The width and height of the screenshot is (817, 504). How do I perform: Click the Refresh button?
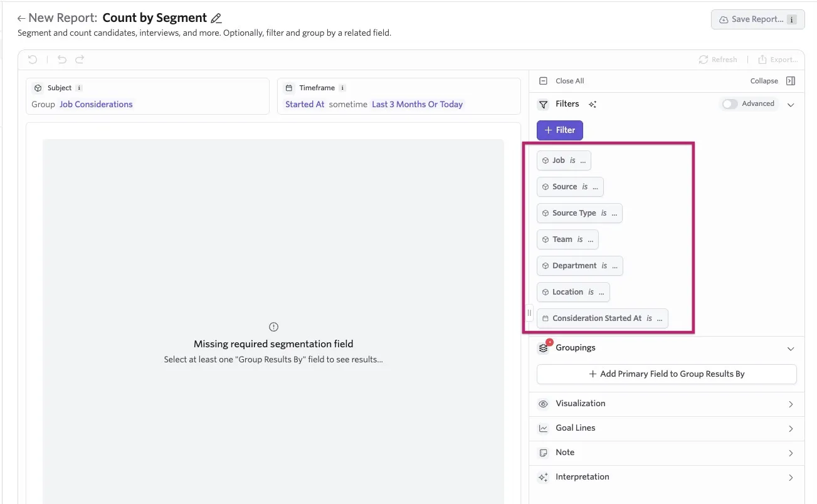[x=718, y=60]
